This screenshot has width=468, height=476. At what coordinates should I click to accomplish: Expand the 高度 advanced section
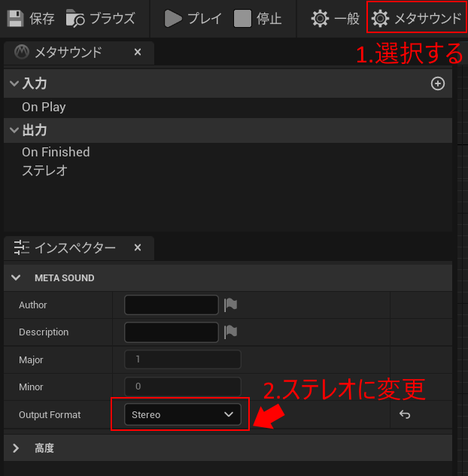tap(16, 447)
